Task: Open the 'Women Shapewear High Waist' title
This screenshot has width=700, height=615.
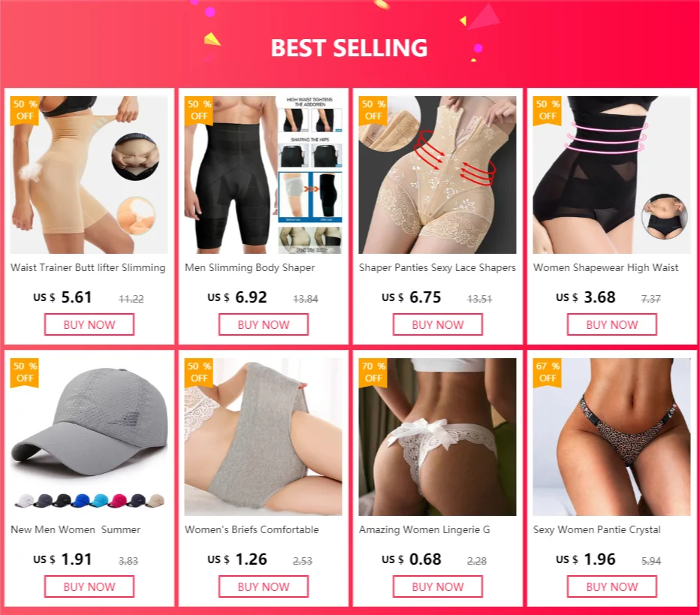Action: pyautogui.click(x=606, y=268)
